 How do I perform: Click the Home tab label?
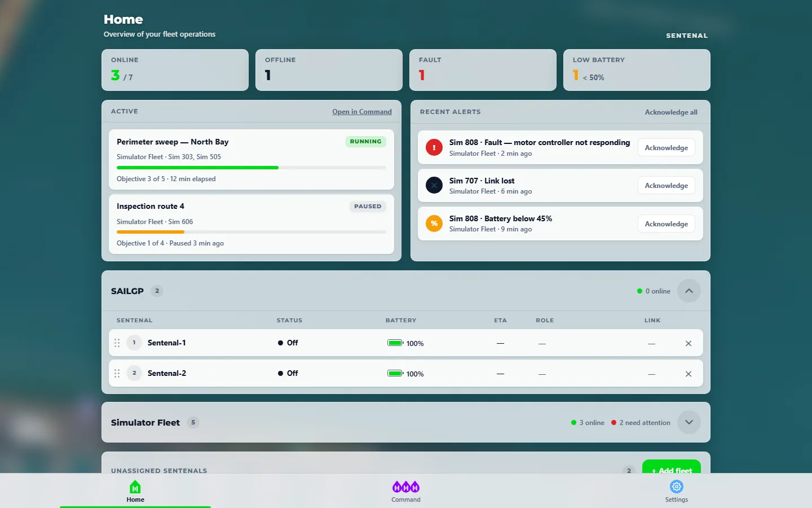click(x=135, y=500)
